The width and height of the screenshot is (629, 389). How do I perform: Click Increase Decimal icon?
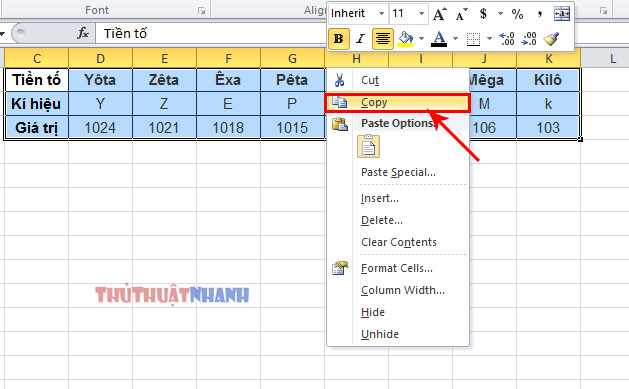coord(507,39)
